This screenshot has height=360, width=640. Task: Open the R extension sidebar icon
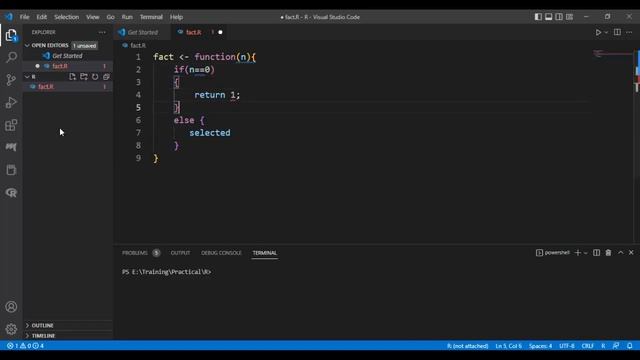tap(11, 193)
